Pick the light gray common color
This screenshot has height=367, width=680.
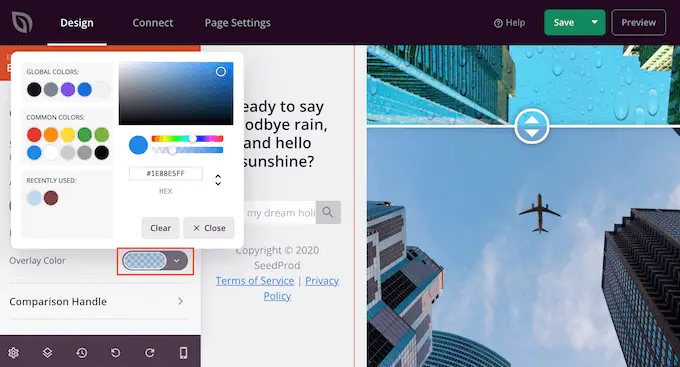point(68,152)
